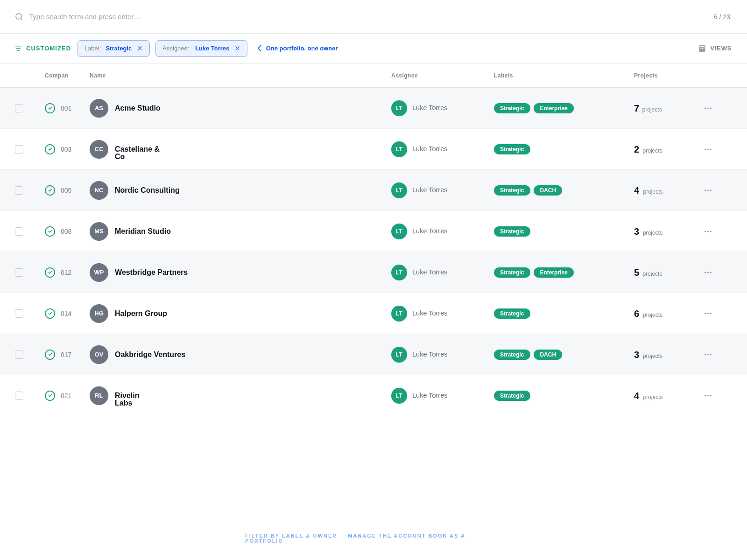Open more options for Westbridge Partners
747x560 pixels.
[x=708, y=273]
